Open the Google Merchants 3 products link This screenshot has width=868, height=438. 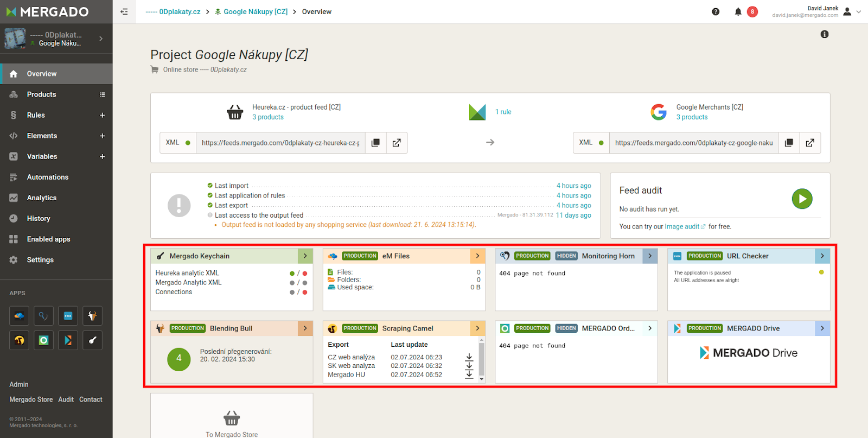(x=692, y=117)
